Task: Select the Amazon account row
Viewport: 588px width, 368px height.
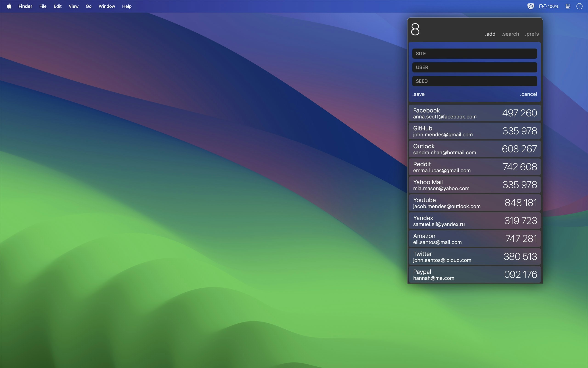Action: pos(475,239)
